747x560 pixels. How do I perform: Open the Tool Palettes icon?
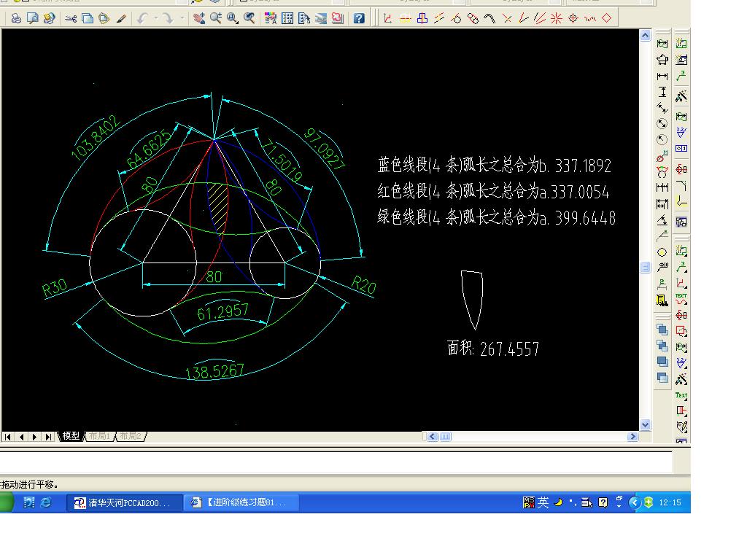(304, 18)
